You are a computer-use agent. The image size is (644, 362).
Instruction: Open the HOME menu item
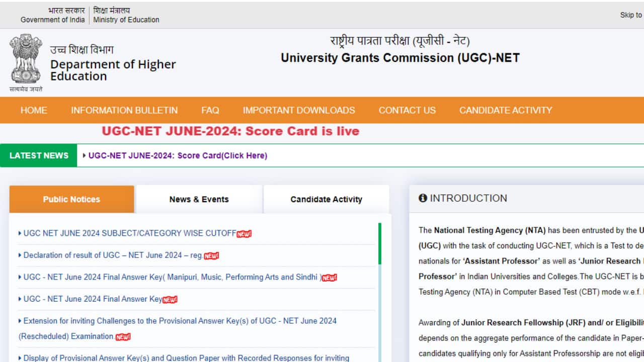pos(34,110)
